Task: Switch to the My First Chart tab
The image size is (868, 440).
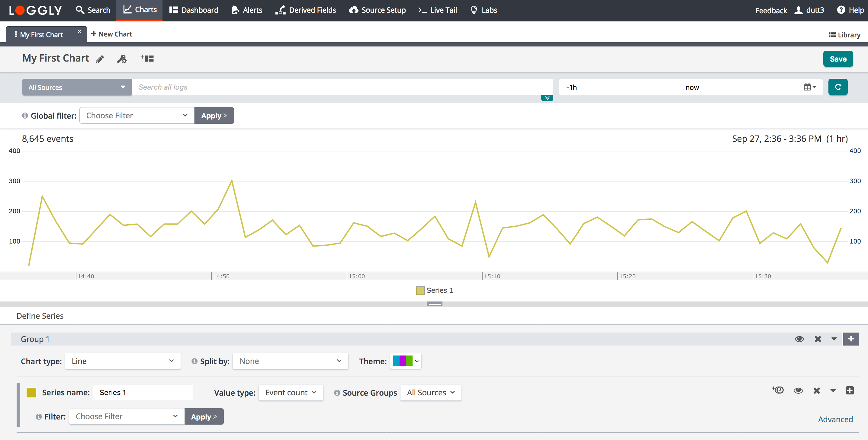Action: (x=41, y=35)
